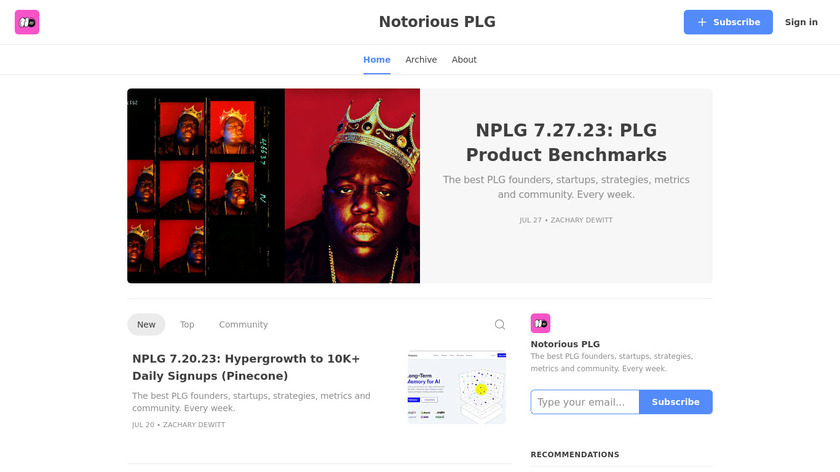The image size is (840, 472).
Task: Click the pink publication logo in sidebar
Action: (540, 323)
